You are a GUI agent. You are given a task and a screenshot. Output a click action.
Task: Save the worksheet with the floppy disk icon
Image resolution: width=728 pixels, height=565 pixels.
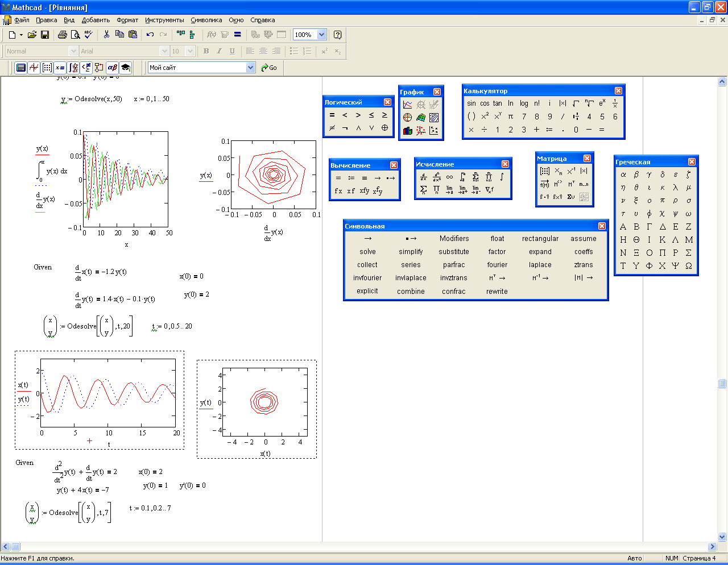coord(45,35)
